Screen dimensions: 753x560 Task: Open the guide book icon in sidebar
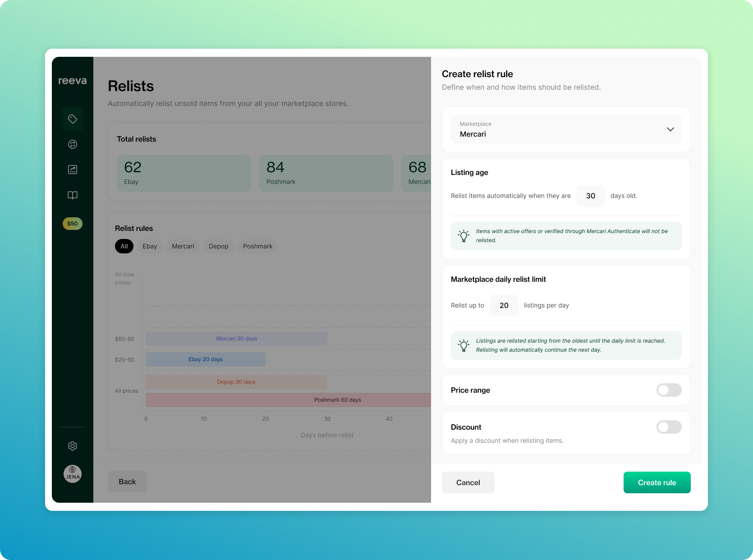(x=73, y=195)
